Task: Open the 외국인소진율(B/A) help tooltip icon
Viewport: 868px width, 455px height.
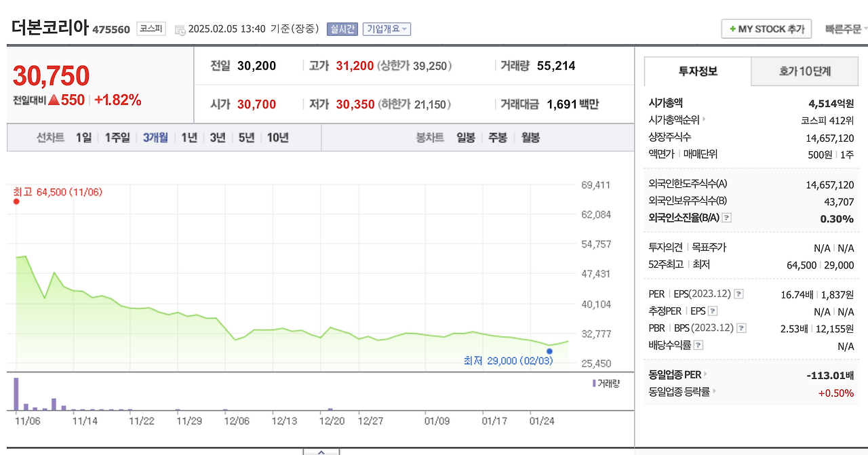Action: pos(726,218)
